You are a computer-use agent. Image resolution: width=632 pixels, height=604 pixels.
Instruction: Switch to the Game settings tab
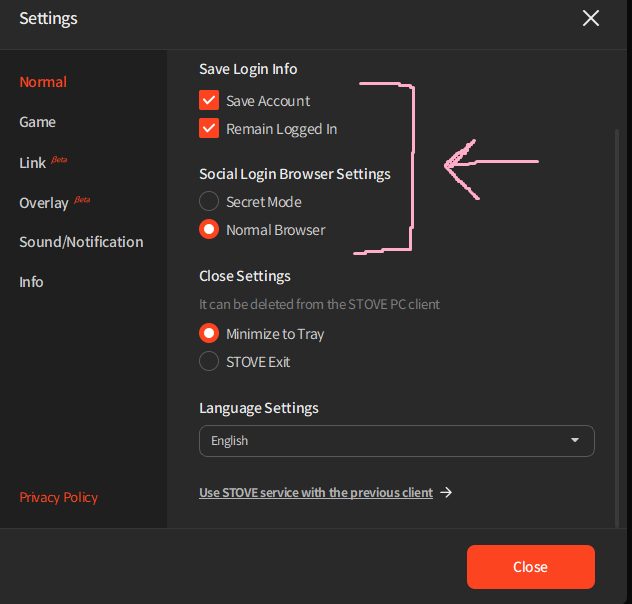[x=37, y=122]
